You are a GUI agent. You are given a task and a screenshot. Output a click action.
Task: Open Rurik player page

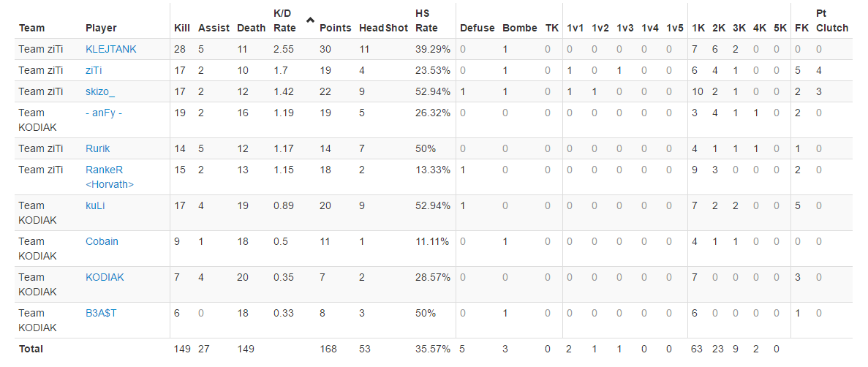[x=97, y=148]
